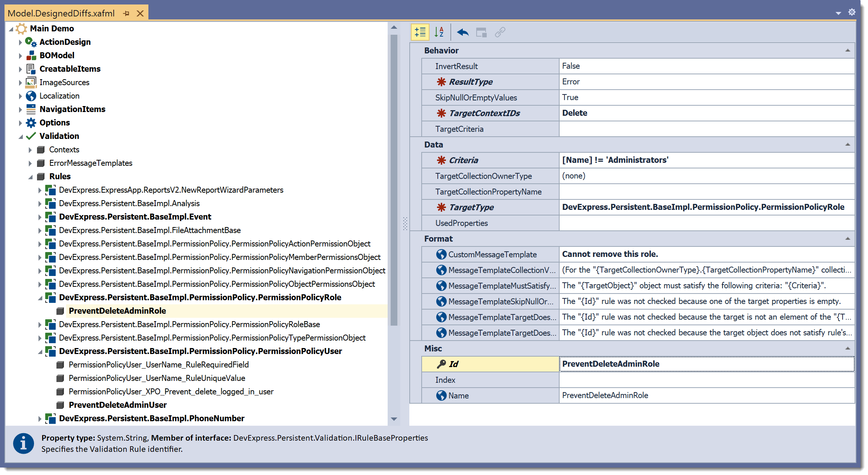The height and width of the screenshot is (475, 868).
Task: Click the tree scrollbar down arrow
Action: [394, 419]
